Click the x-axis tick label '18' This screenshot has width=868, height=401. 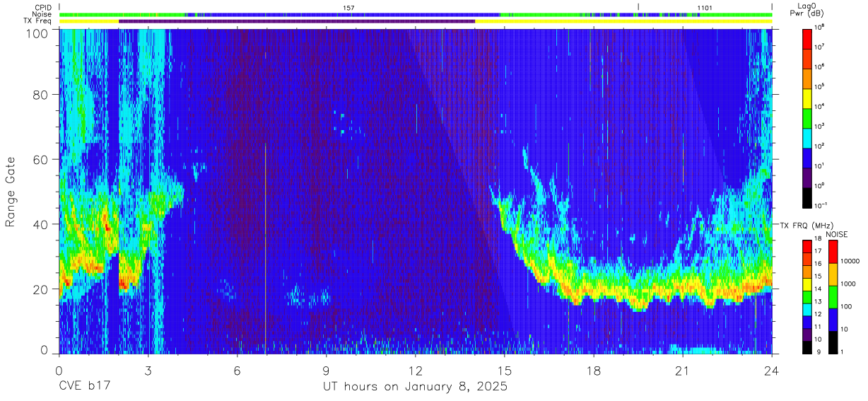(x=594, y=370)
